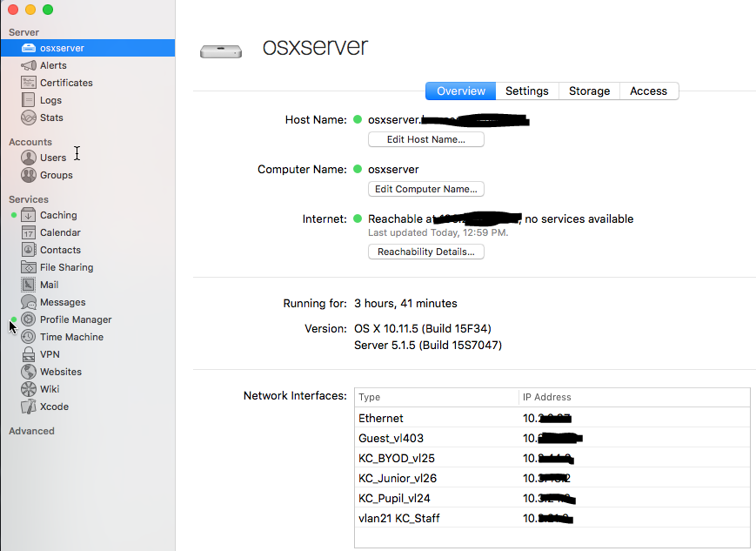Click the Accounts sidebar section header
This screenshot has height=551, width=756.
pyautogui.click(x=30, y=142)
